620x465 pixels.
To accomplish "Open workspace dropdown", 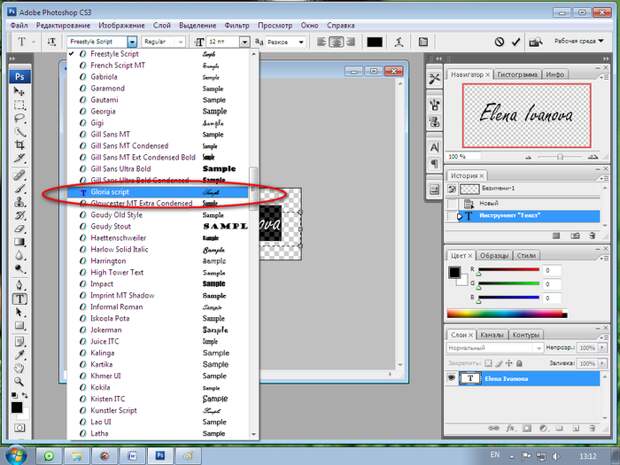I will (578, 41).
